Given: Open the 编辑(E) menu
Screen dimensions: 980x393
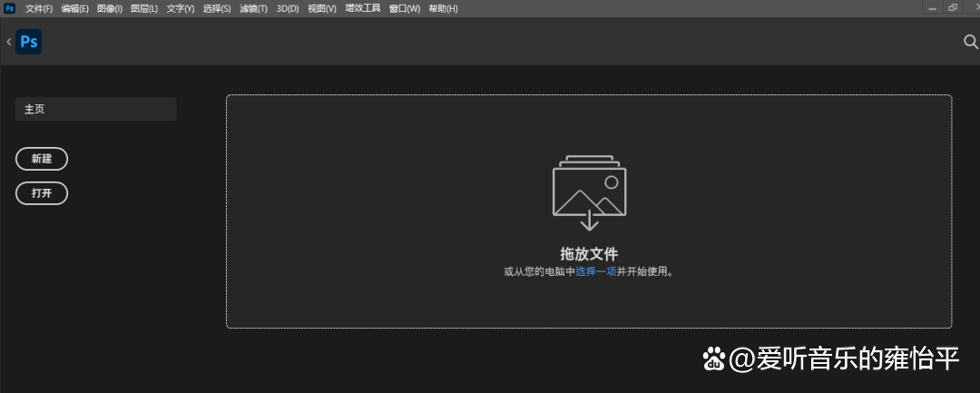Looking at the screenshot, I should pyautogui.click(x=75, y=9).
